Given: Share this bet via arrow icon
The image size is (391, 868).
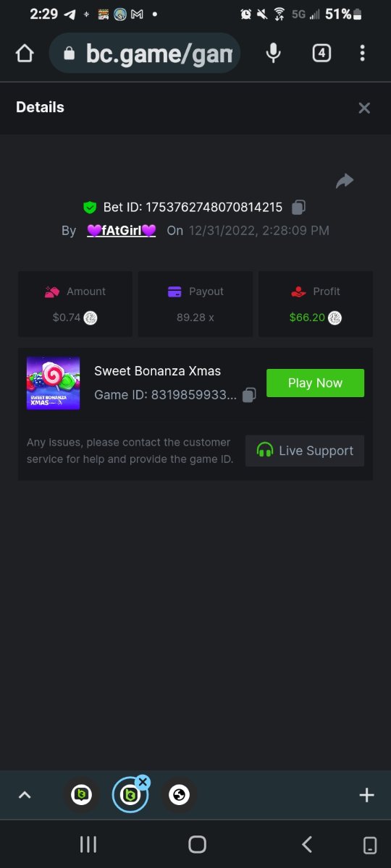Looking at the screenshot, I should pyautogui.click(x=345, y=181).
